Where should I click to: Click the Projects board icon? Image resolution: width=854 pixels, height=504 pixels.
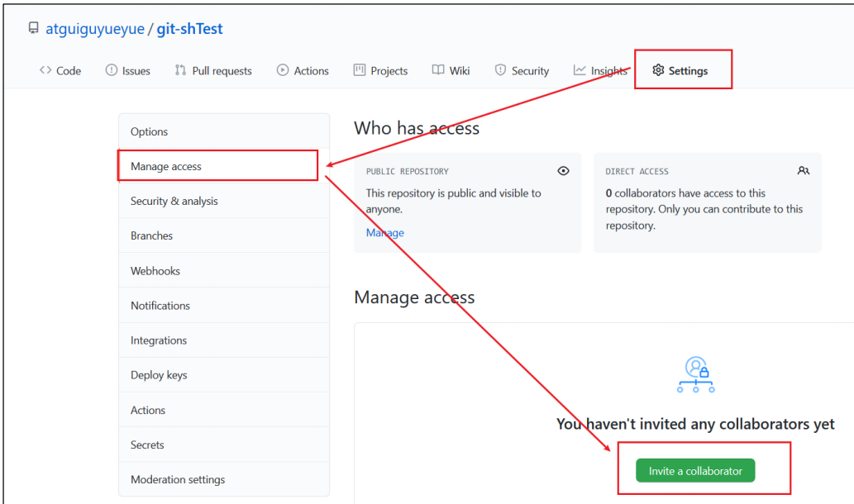pyautogui.click(x=360, y=70)
